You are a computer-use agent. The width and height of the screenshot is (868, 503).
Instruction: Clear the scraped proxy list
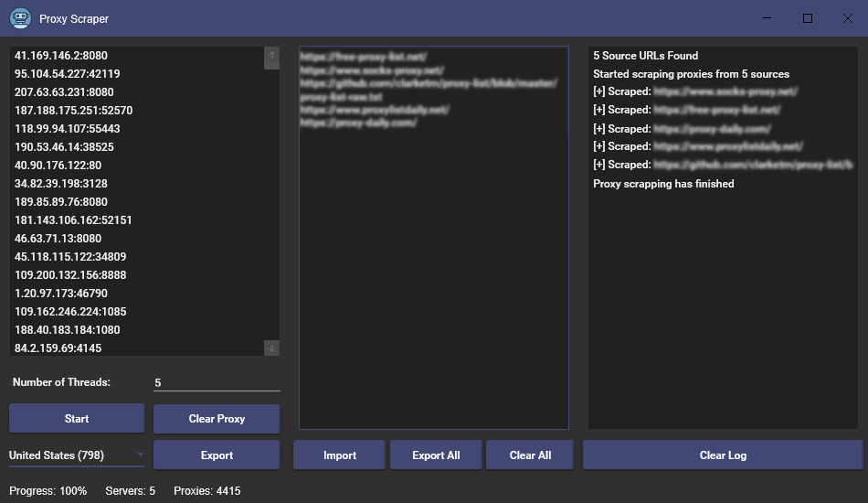click(217, 419)
